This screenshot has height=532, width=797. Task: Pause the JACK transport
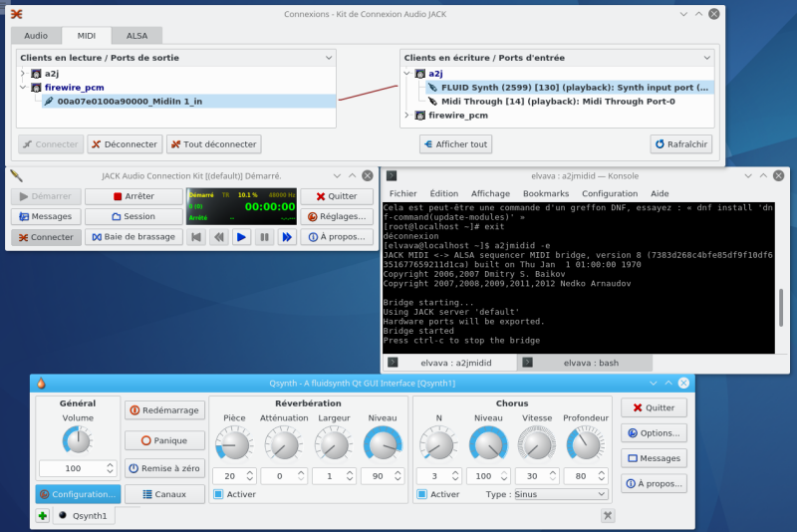pos(264,237)
